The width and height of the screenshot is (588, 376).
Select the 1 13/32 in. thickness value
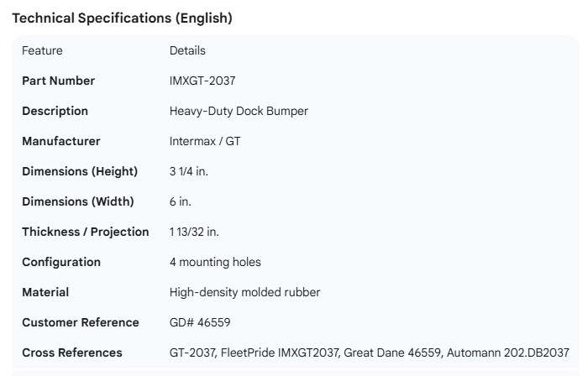click(194, 232)
